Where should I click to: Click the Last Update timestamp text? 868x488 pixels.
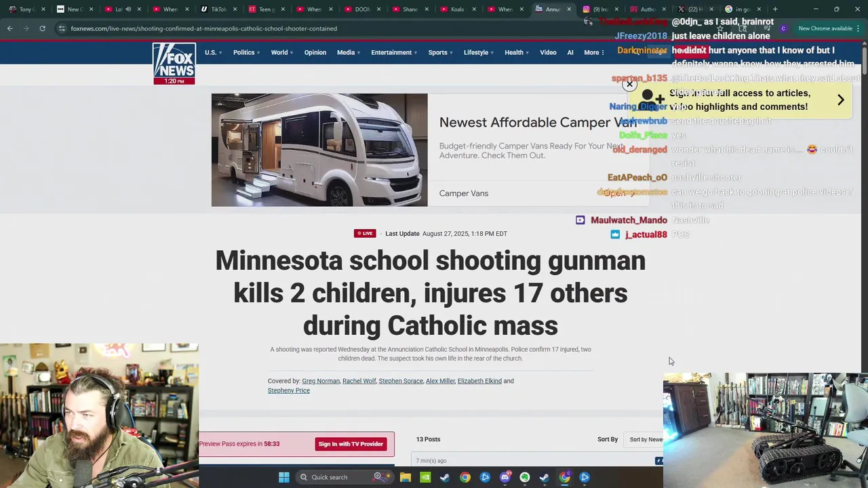point(446,233)
